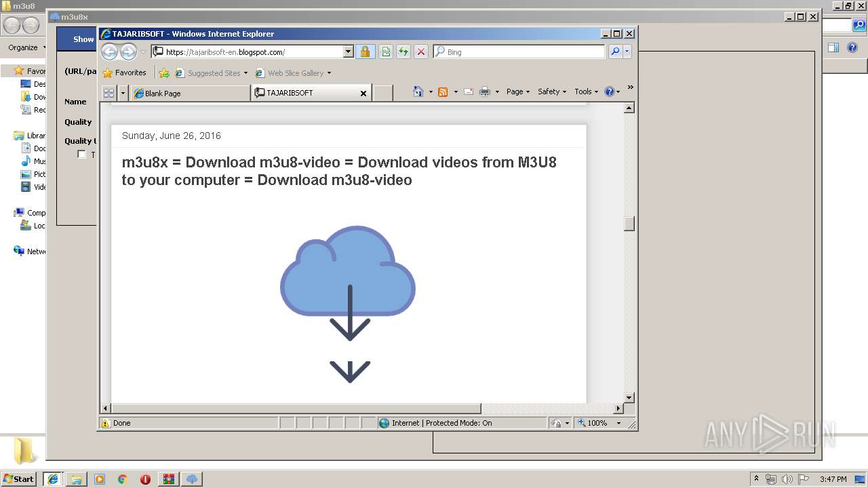868x488 pixels.
Task: Click the RSS Feeds icon
Action: (x=443, y=91)
